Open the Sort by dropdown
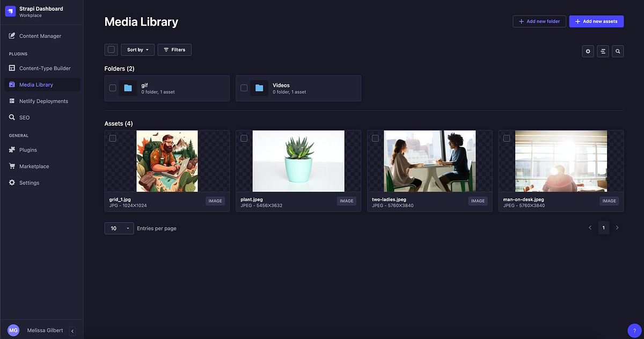Screen dimensions: 644x339 click(137, 49)
